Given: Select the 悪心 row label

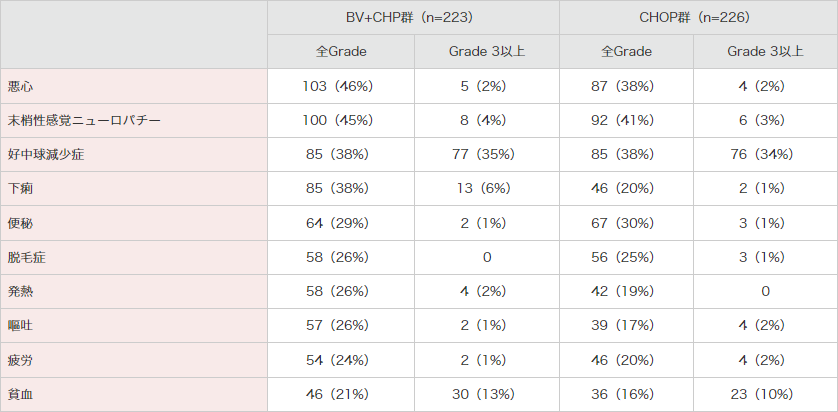Looking at the screenshot, I should click(20, 87).
